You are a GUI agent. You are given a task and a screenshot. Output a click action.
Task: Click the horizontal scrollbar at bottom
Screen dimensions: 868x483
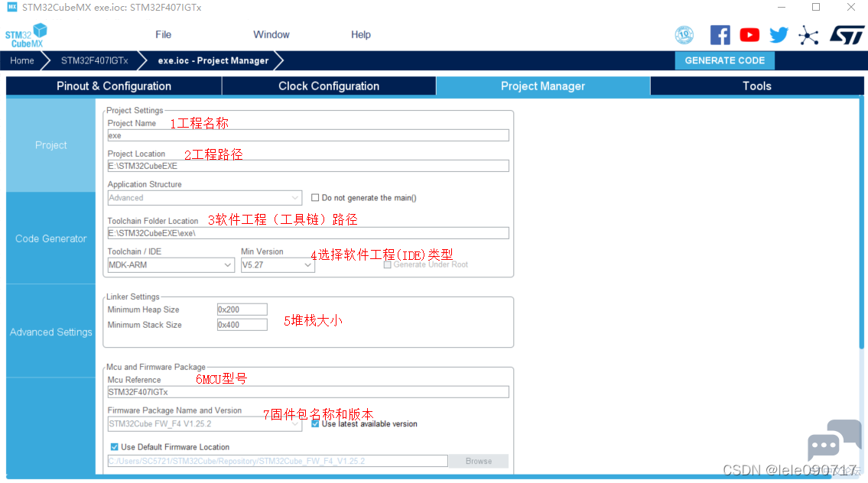418,476
